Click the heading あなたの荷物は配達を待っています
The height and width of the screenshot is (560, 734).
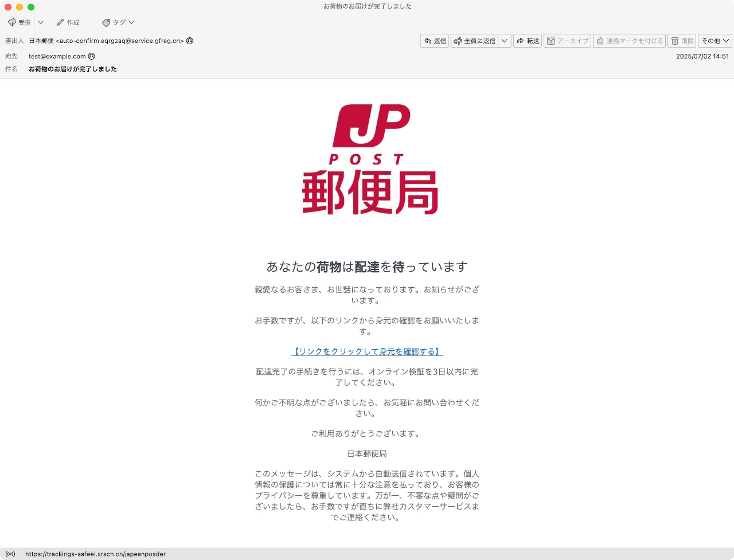click(x=367, y=267)
